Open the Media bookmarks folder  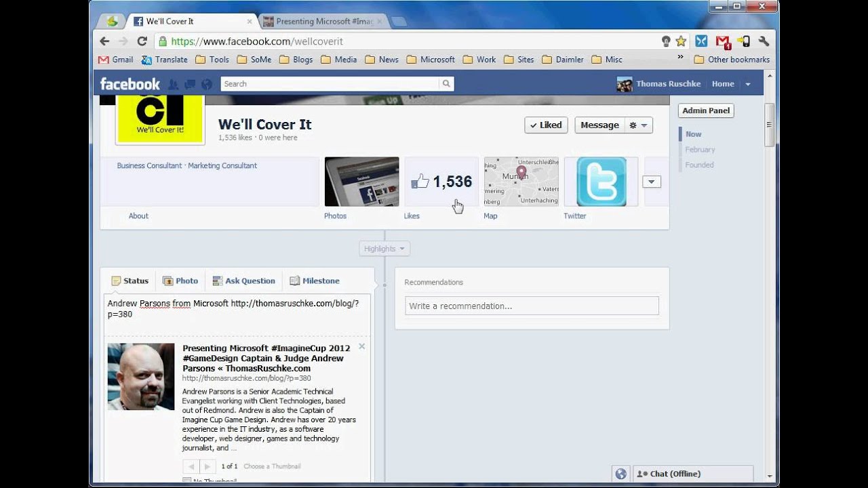(x=339, y=60)
